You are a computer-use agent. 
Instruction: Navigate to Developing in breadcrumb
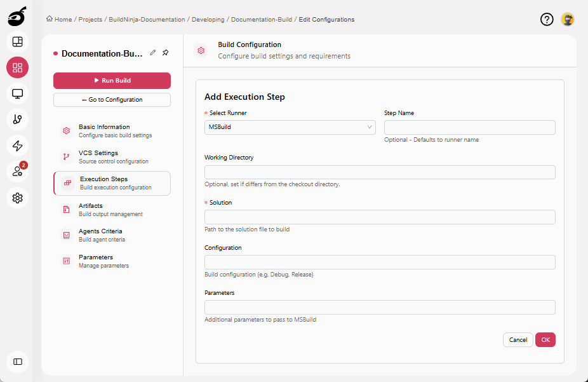point(208,20)
